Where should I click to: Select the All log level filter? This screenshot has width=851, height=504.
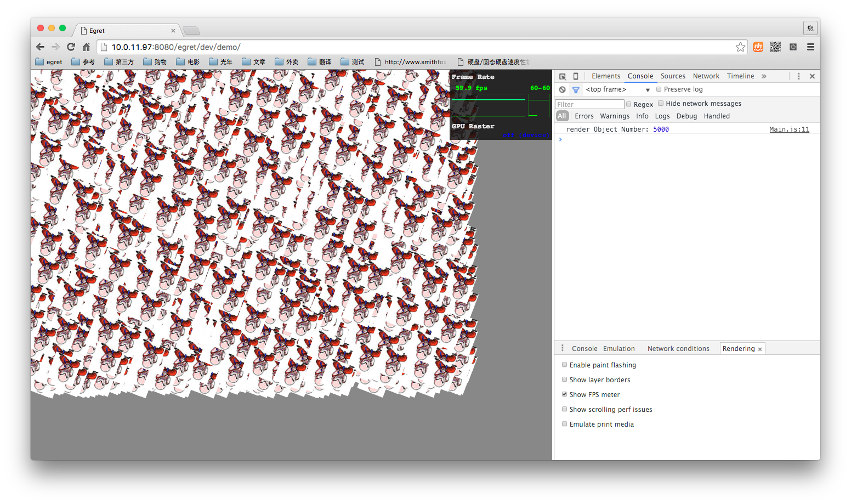coord(562,116)
